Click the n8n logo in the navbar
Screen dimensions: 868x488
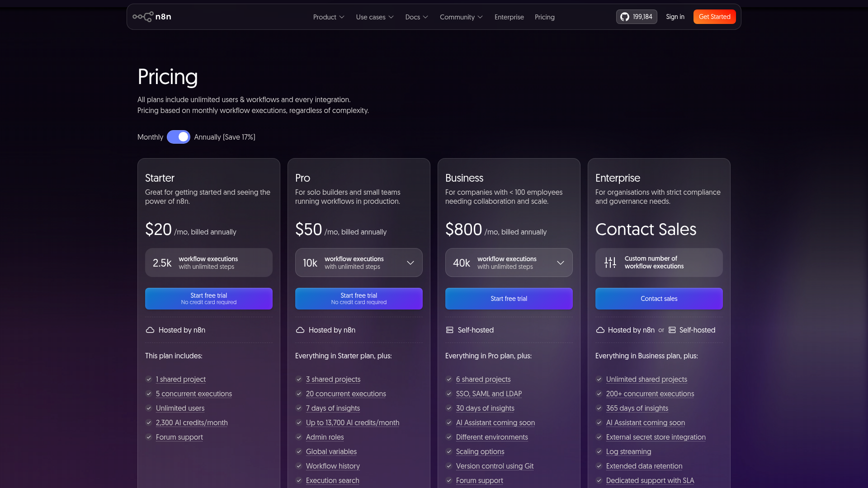point(152,17)
